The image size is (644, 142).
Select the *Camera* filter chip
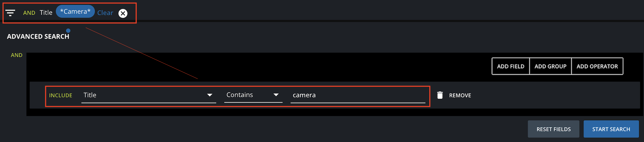[75, 12]
